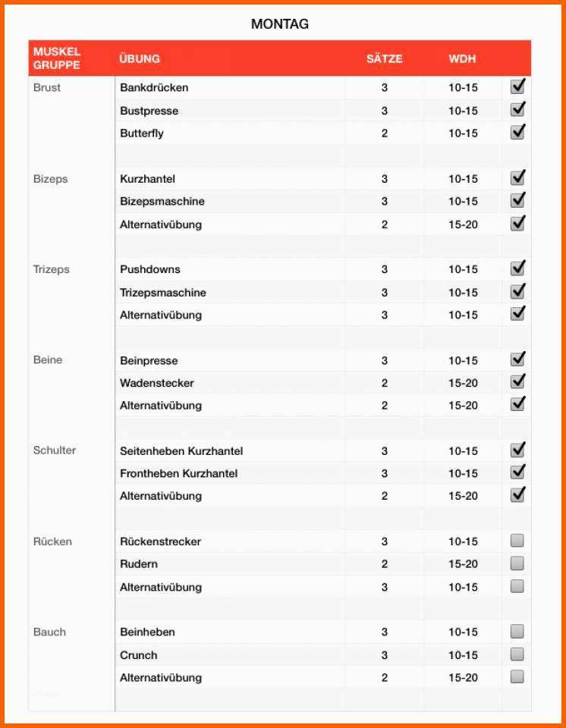
Task: Toggle the Bizepsmaschine checkbox off
Action: (x=517, y=201)
